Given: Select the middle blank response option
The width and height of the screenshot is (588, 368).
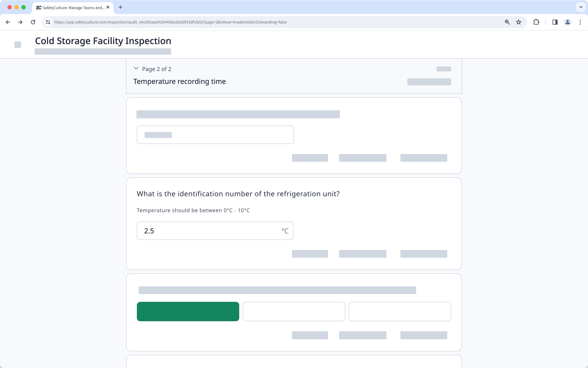Looking at the screenshot, I should pos(294,311).
